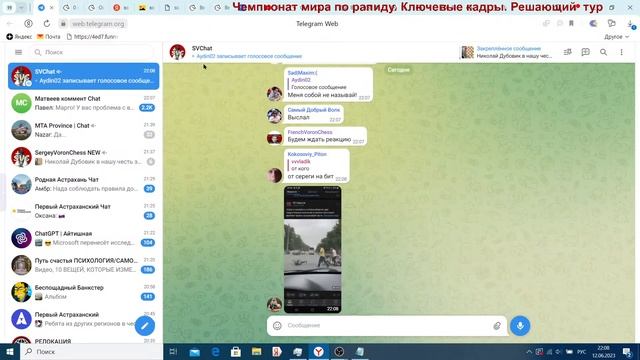Open the https://4ed7.fun bookmark
The image size is (640, 360).
92,37
